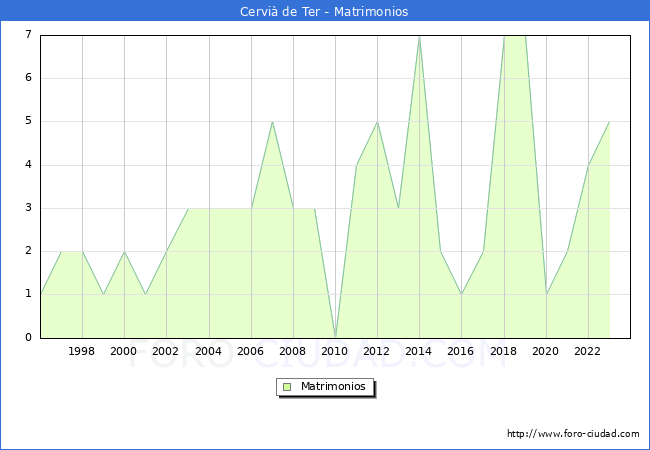The height and width of the screenshot is (450, 650).
Task: Click the green Matrimonios legend swatch
Action: pos(287,386)
